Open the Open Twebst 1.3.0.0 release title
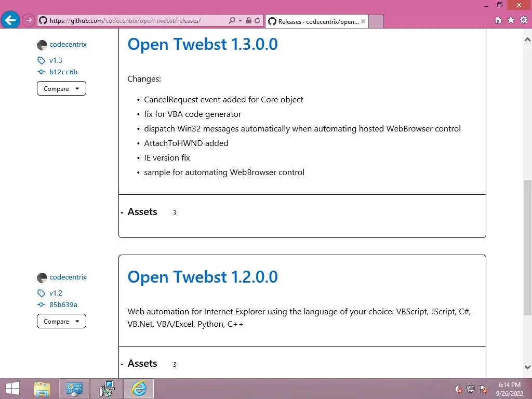 click(203, 44)
